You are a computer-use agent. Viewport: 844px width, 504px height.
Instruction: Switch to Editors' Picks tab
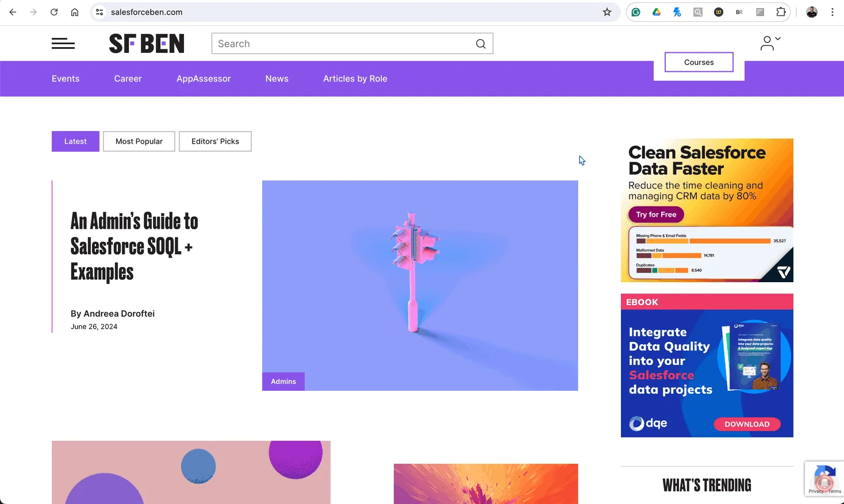[215, 141]
